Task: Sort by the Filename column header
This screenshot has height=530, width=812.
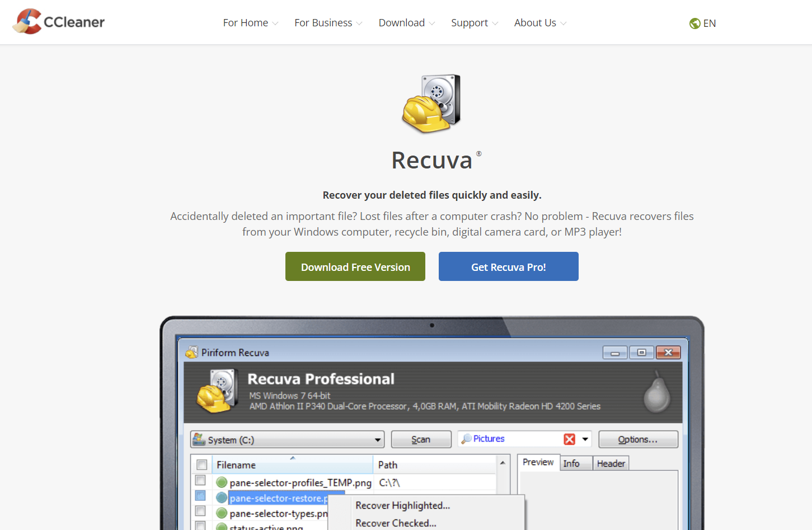Action: tap(293, 465)
